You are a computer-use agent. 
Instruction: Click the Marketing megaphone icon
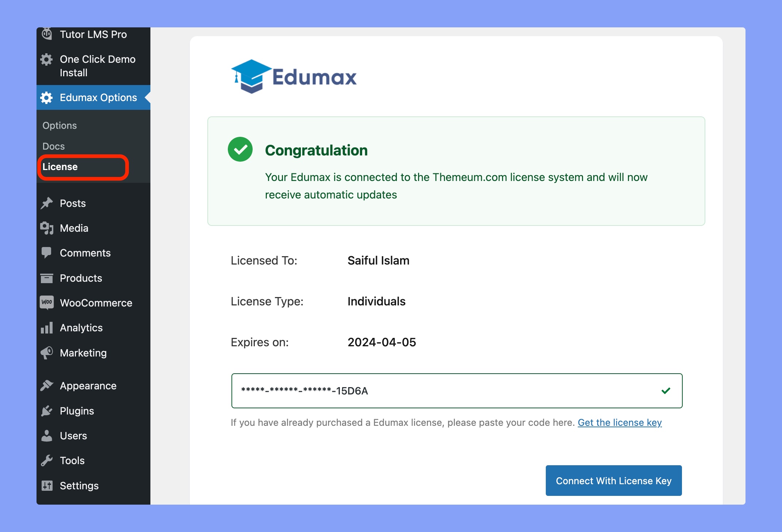[x=47, y=353]
